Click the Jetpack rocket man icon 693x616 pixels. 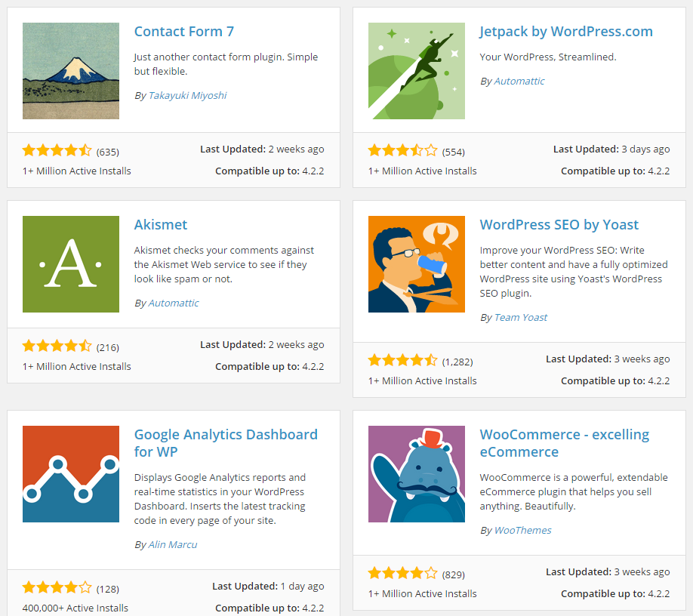click(x=417, y=71)
